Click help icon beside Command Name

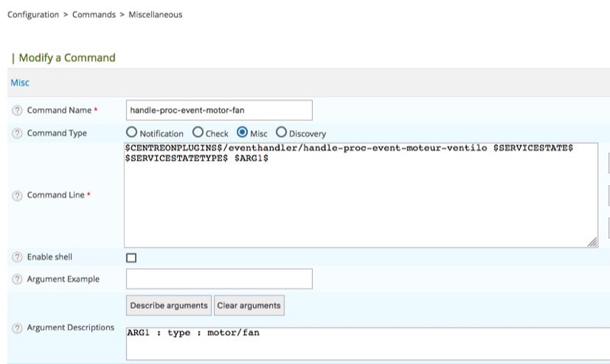click(17, 110)
